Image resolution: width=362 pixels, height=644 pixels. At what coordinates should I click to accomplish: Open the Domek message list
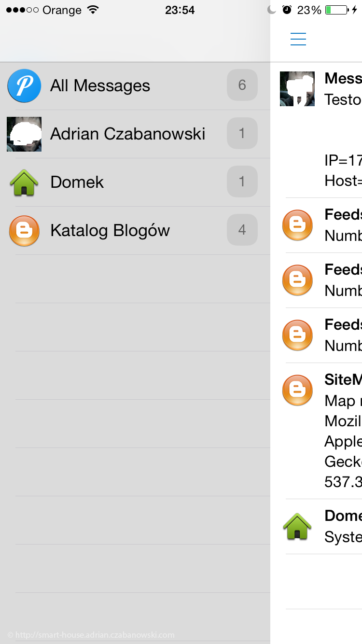click(135, 182)
